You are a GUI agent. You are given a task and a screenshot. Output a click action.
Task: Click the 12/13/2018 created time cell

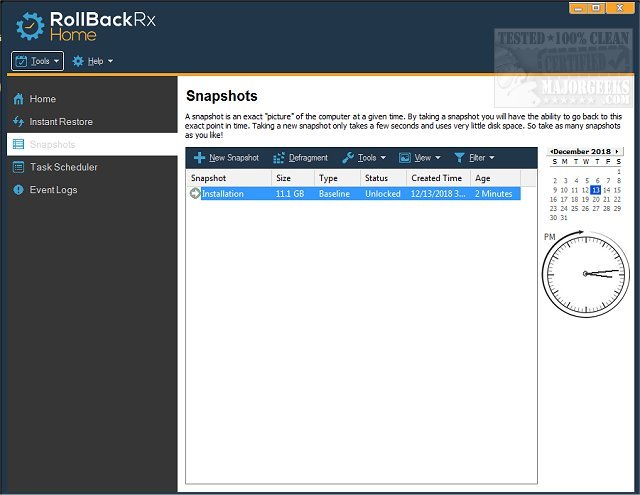pyautogui.click(x=438, y=193)
